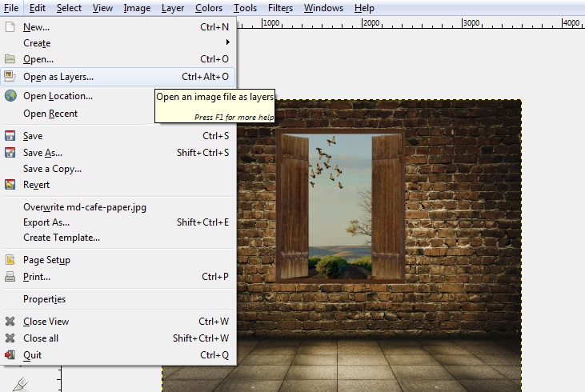Screen dimensions: 585x392
Task: Click the Quit exit icon
Action: click(10, 354)
